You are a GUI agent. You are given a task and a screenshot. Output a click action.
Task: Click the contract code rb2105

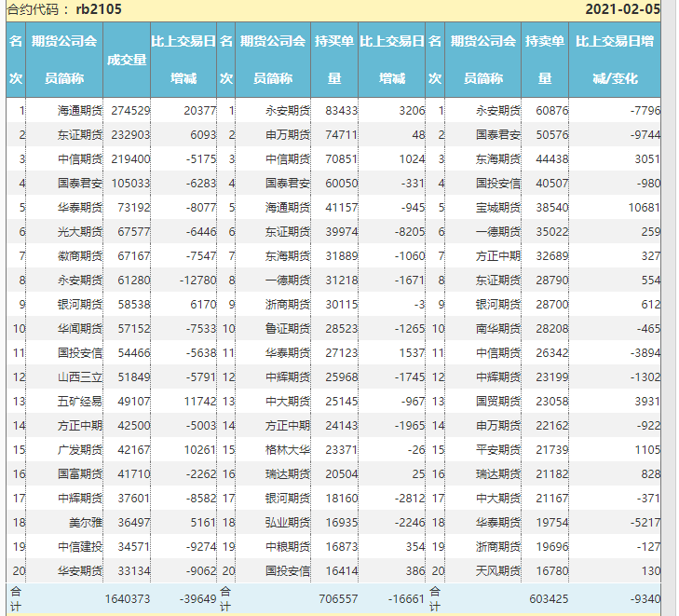click(99, 9)
